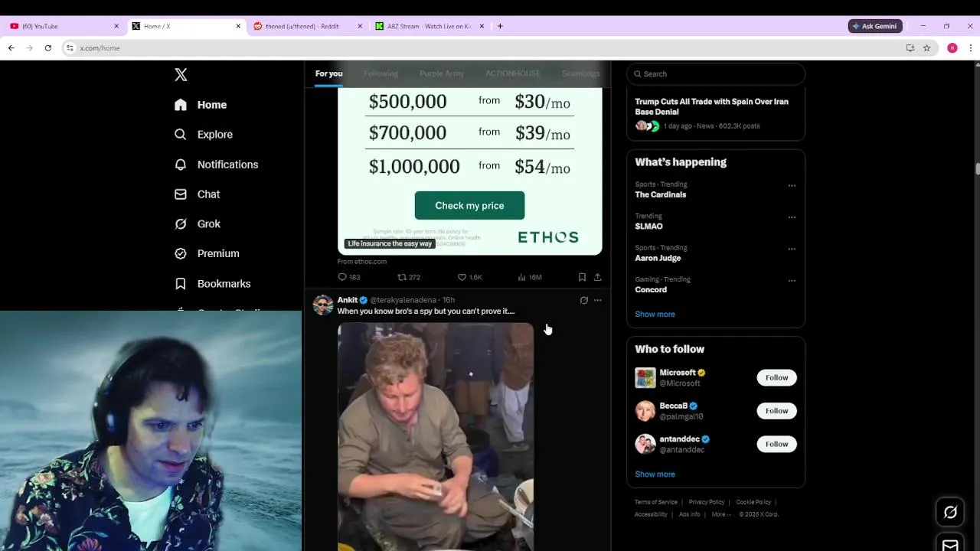Open the floating messages button
The width and height of the screenshot is (980, 551).
(950, 545)
